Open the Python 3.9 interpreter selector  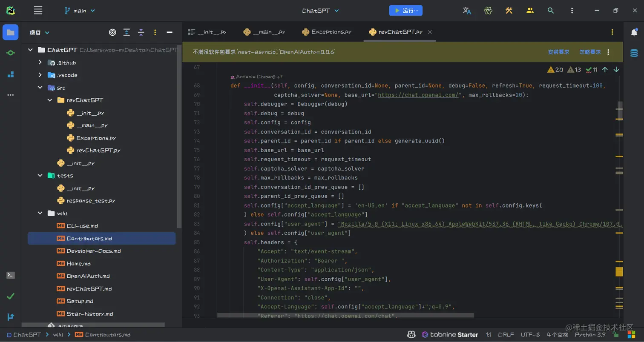tap(590, 335)
